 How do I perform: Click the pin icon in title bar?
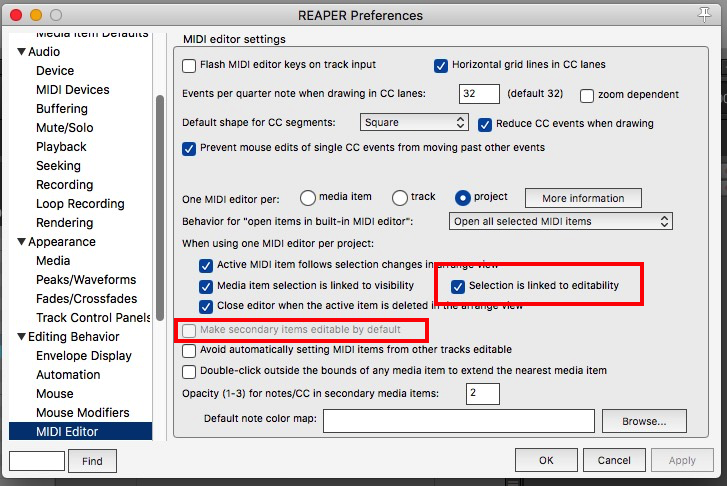[x=704, y=15]
